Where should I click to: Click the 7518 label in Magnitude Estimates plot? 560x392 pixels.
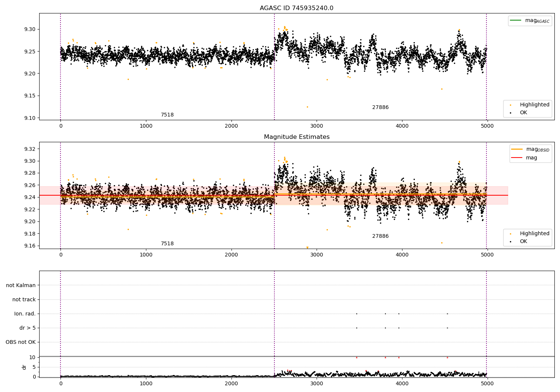(x=167, y=244)
